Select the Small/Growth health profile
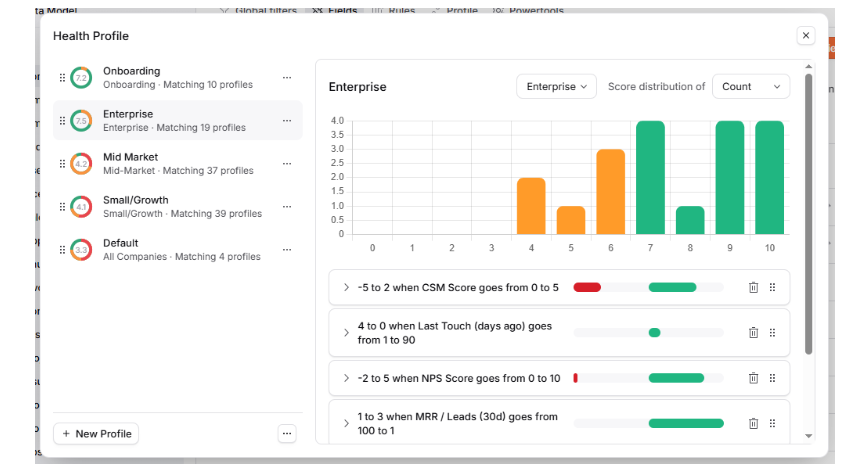This screenshot has width=862, height=471. 178,207
